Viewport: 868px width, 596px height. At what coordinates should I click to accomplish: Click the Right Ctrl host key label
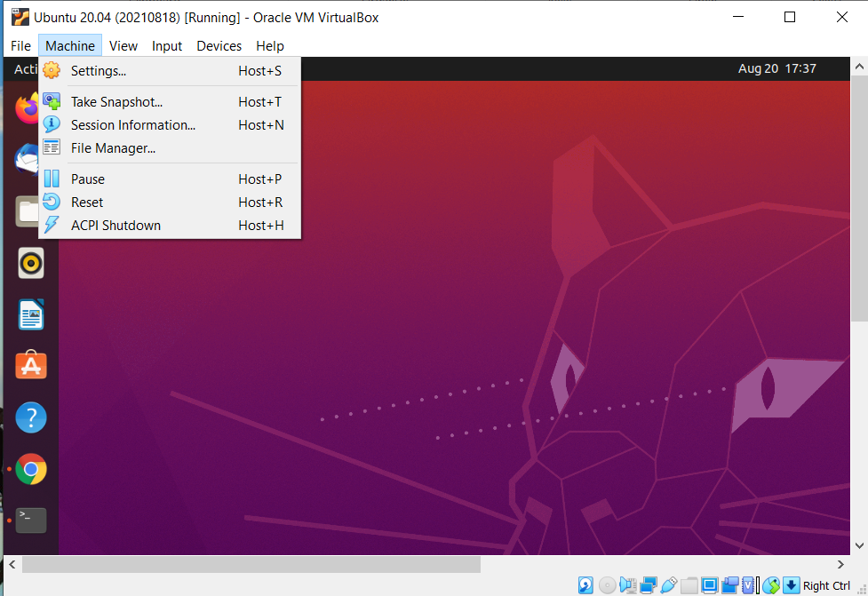tap(826, 585)
